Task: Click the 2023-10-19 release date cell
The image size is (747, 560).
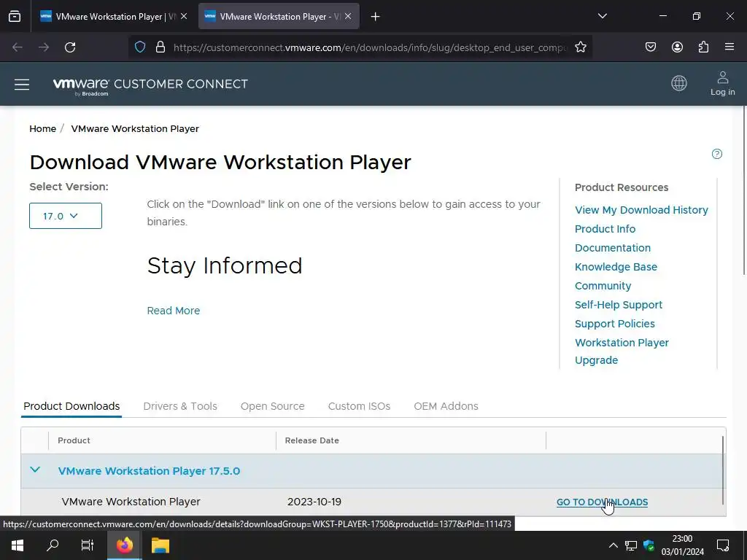Action: (314, 502)
